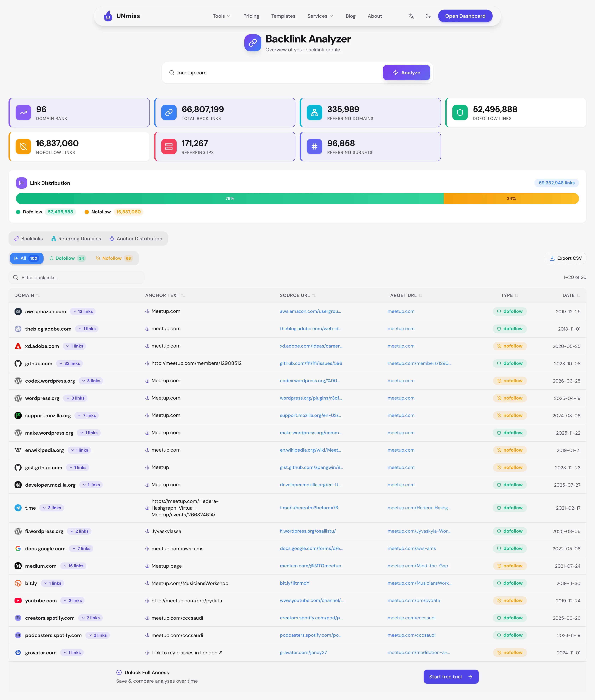Click the Referring Subnets hash icon

[314, 147]
